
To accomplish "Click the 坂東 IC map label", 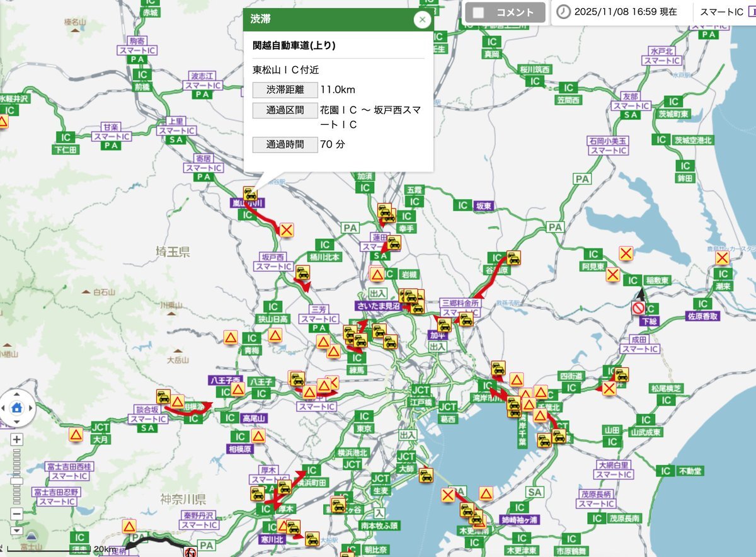I will click(484, 205).
